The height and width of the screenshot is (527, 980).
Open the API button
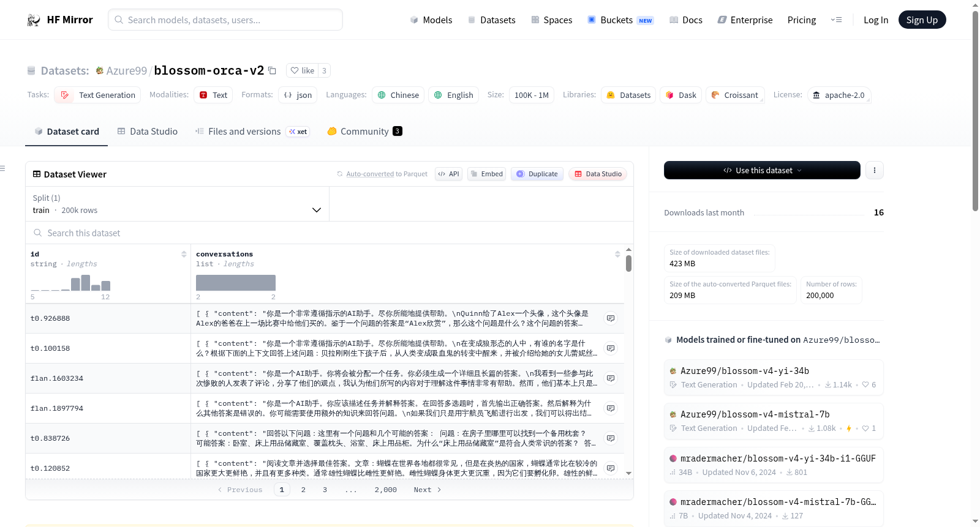click(448, 174)
